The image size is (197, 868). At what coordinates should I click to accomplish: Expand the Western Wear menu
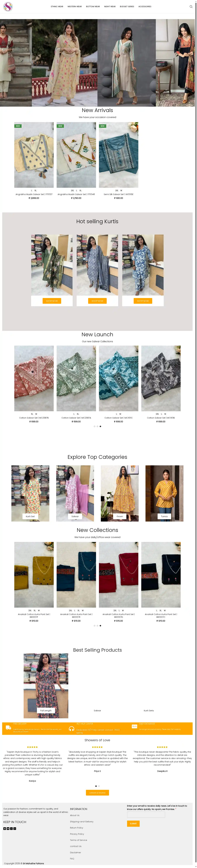[x=75, y=6]
